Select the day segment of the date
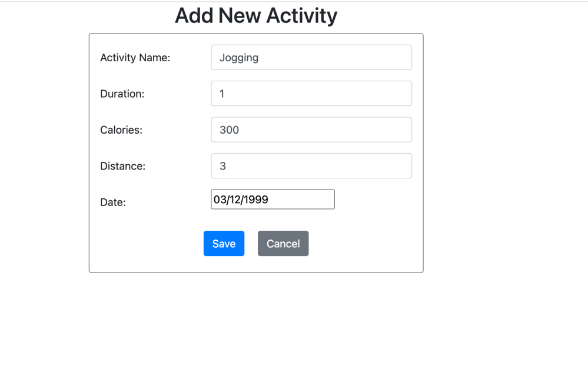 pyautogui.click(x=234, y=200)
